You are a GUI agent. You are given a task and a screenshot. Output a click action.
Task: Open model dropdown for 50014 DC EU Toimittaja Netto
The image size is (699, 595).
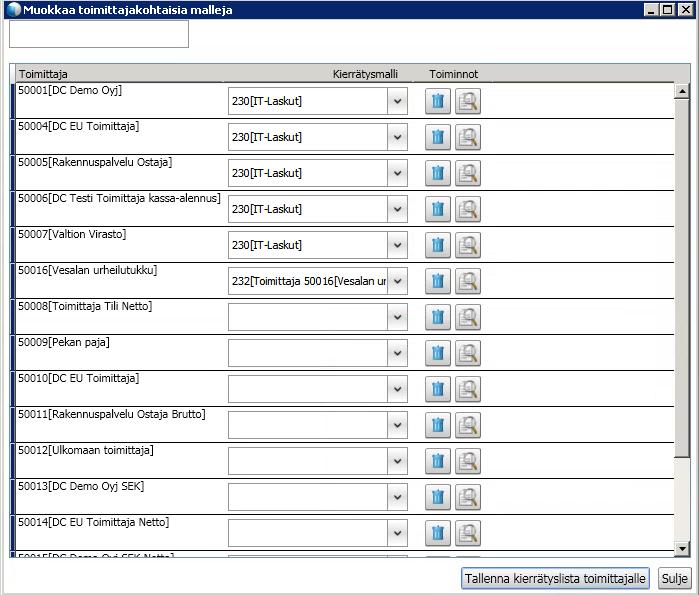(x=397, y=533)
